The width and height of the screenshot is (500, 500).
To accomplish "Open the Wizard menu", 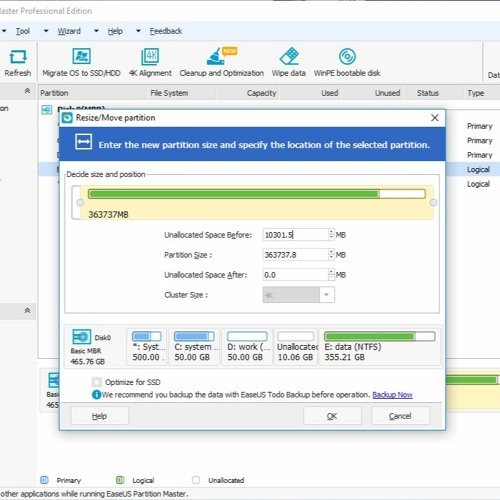I will tap(69, 31).
